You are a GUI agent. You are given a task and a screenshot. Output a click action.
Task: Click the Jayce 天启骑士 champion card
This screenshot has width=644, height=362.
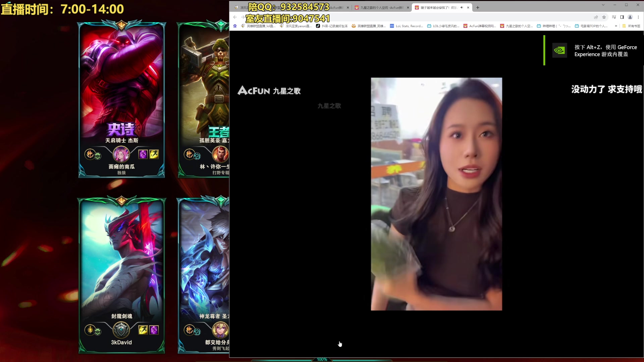(121, 99)
